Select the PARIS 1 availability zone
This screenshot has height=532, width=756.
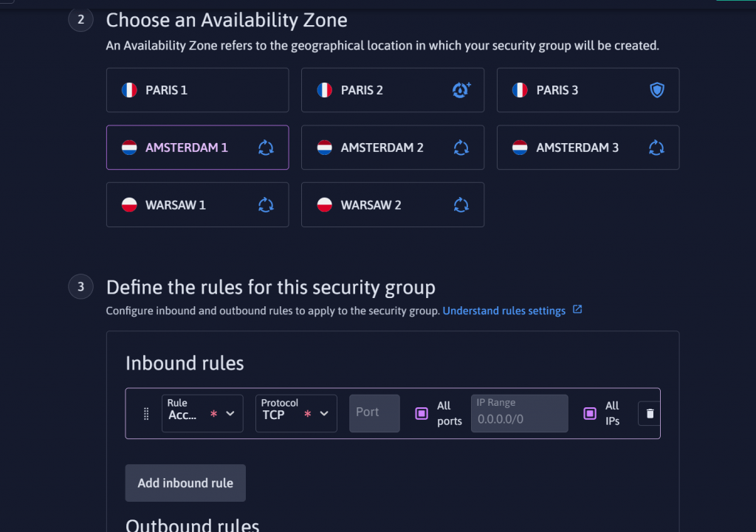point(198,90)
